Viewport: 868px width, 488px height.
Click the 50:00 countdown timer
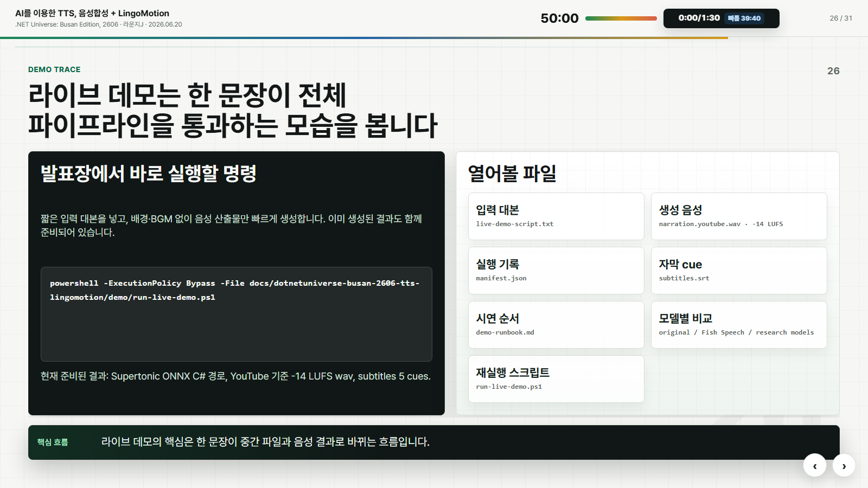pyautogui.click(x=559, y=18)
